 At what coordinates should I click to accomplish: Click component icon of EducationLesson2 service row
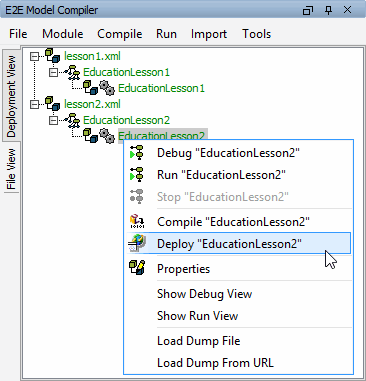90,135
